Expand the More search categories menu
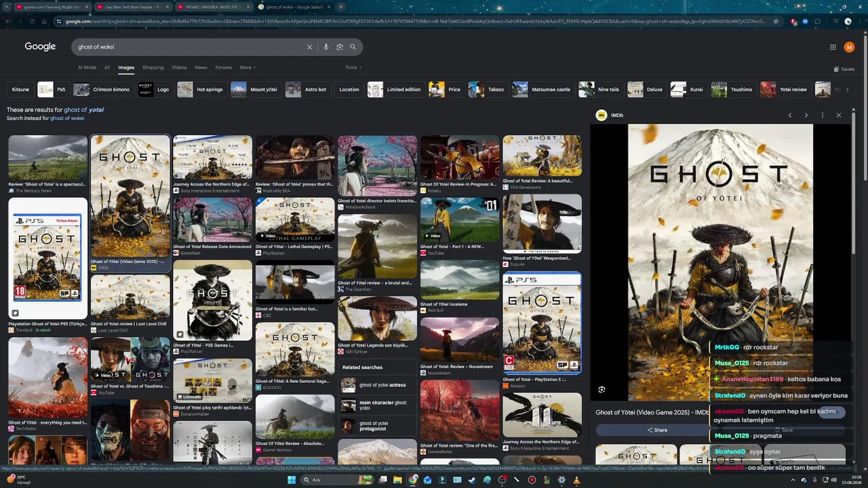868x488 pixels. tap(248, 68)
